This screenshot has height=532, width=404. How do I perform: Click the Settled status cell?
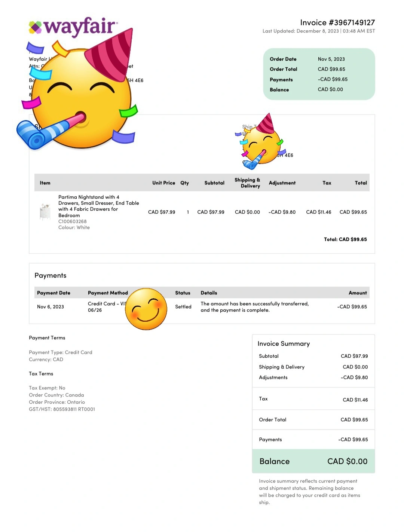[x=183, y=307]
